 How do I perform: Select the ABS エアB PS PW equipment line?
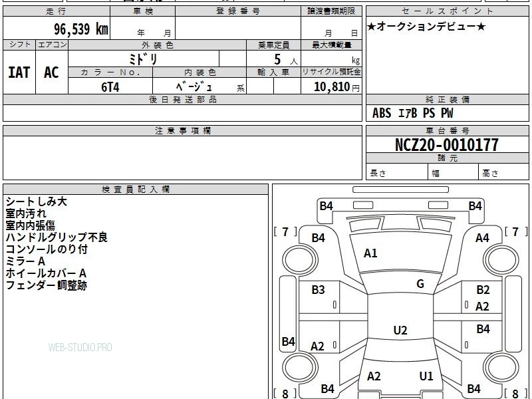412,113
